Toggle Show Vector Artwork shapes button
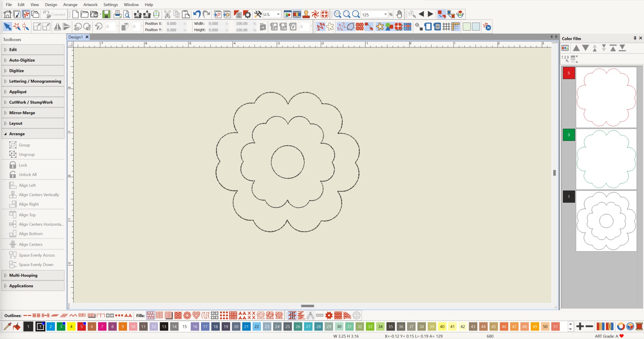Viewport: 644px width, 339px height. (x=389, y=27)
